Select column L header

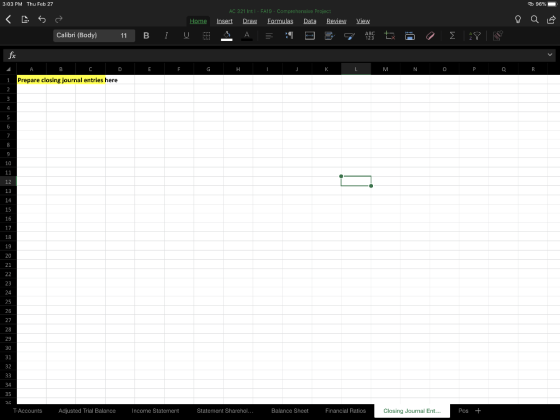tap(356, 69)
